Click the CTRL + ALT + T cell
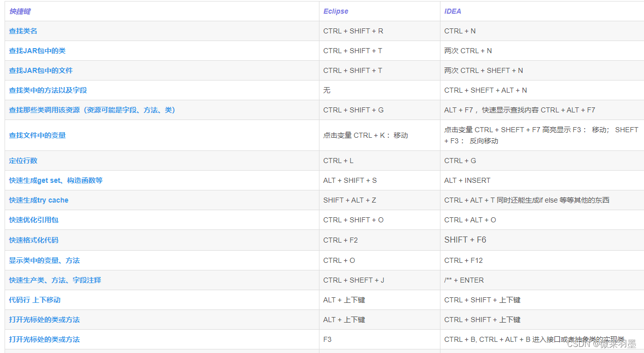 point(527,200)
